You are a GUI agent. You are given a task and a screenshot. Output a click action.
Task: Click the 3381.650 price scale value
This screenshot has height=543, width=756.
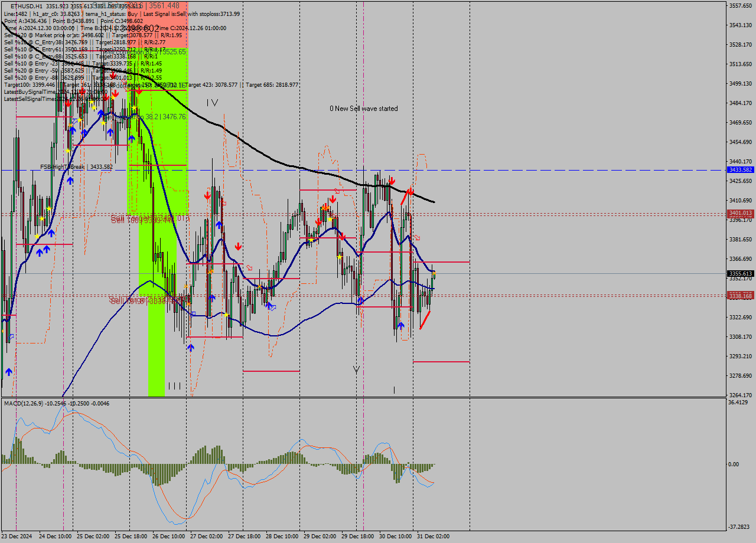point(740,239)
